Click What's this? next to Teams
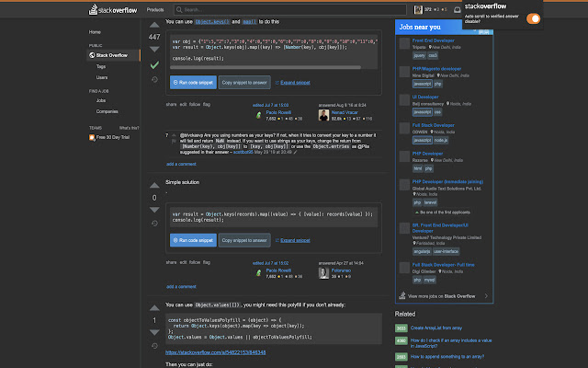Image resolution: width=588 pixels, height=368 pixels. (129, 128)
